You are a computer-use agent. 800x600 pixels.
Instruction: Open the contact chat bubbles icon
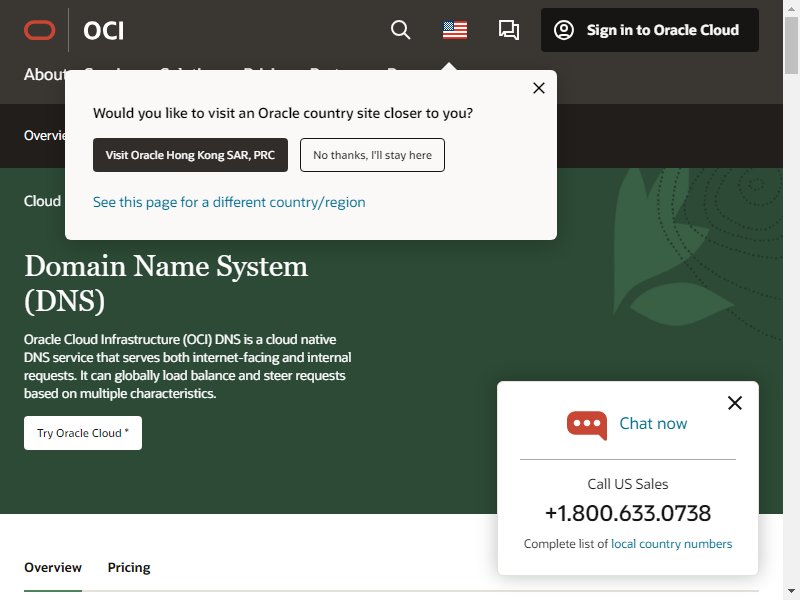pos(509,30)
